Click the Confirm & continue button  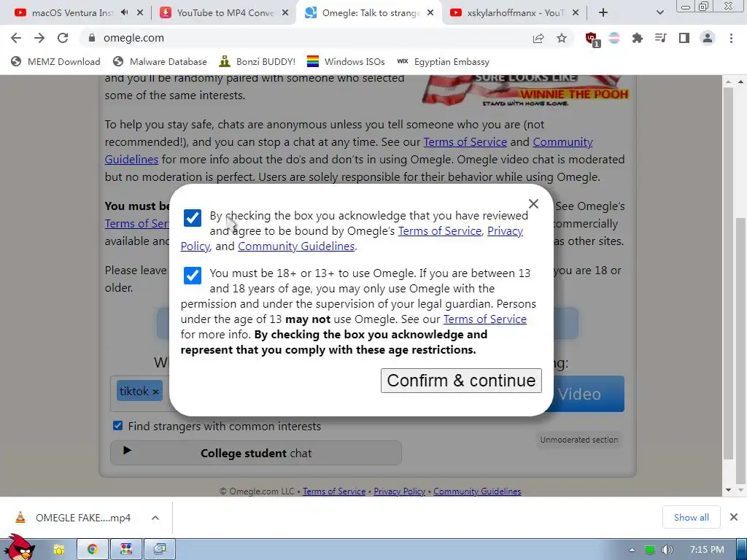point(461,381)
